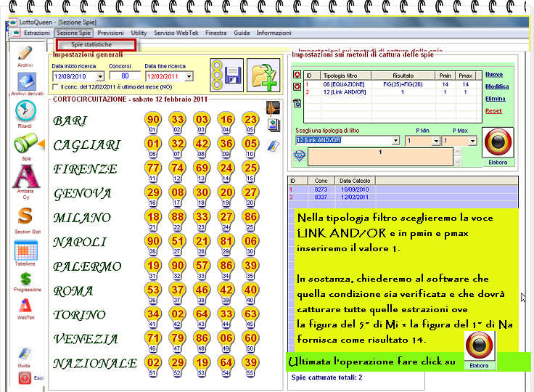Open the P Min dropdown
This screenshot has height=392, width=534.
(x=436, y=140)
